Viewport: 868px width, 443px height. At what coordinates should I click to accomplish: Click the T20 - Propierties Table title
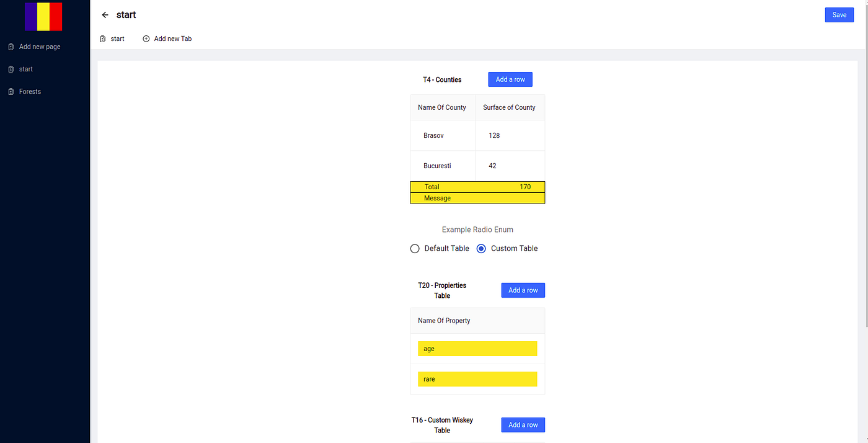click(442, 290)
